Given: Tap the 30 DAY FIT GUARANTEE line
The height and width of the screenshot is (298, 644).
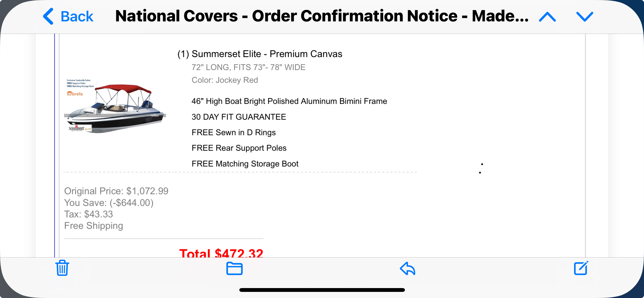Looking at the screenshot, I should (x=239, y=117).
